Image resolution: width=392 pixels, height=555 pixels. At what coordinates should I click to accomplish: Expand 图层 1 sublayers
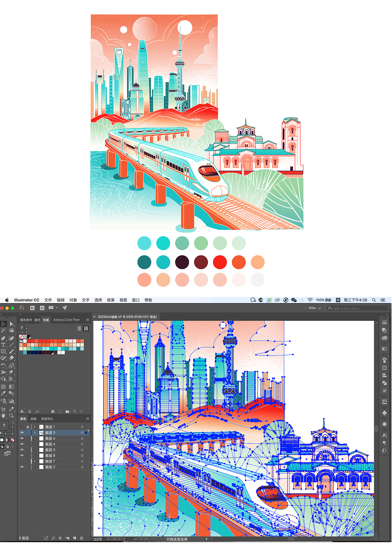tap(35, 427)
